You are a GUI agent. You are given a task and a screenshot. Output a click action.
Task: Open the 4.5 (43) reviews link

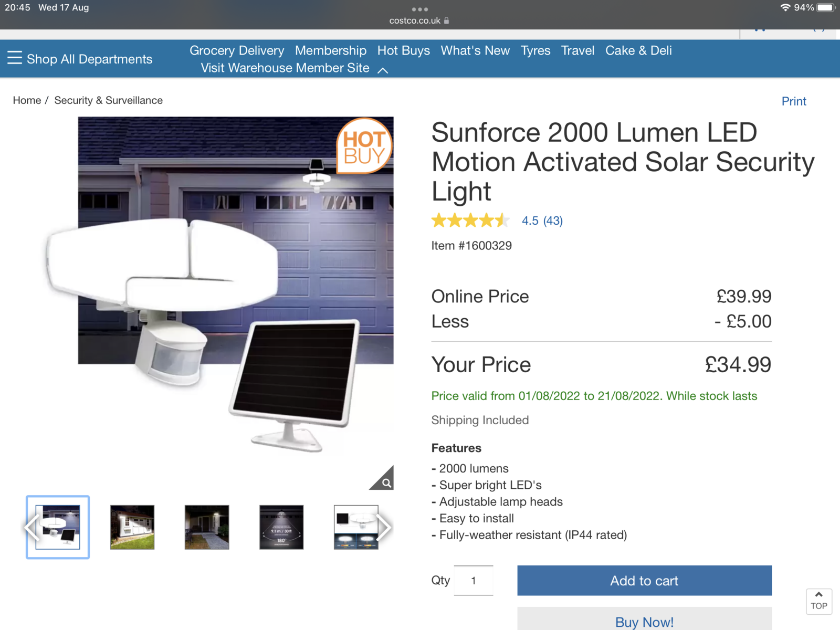tap(542, 220)
